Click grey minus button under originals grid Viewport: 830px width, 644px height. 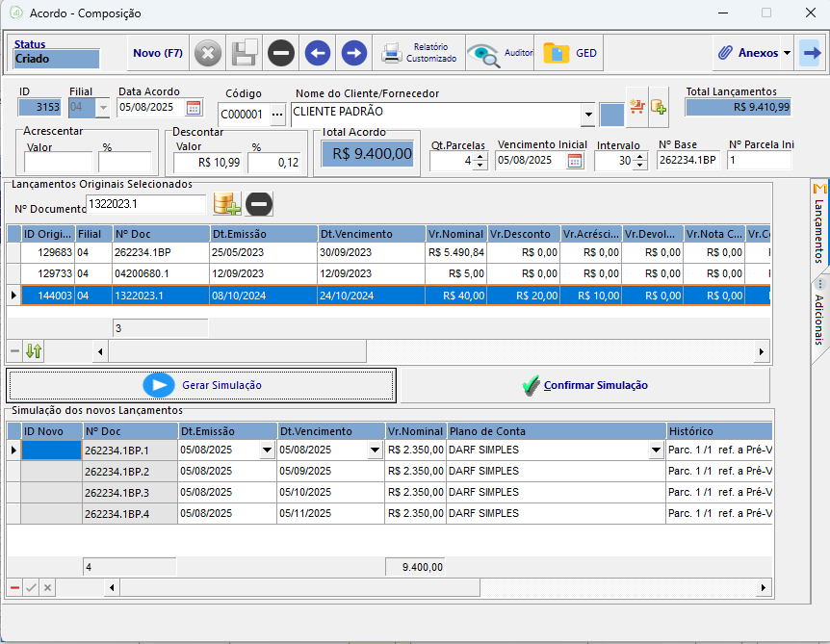tap(14, 350)
